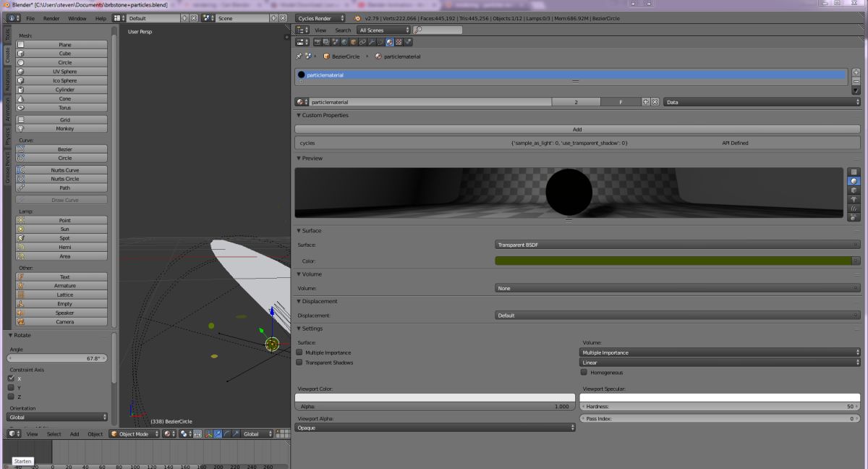Remove the material slot with minus icon
The width and height of the screenshot is (868, 469).
tap(856, 81)
